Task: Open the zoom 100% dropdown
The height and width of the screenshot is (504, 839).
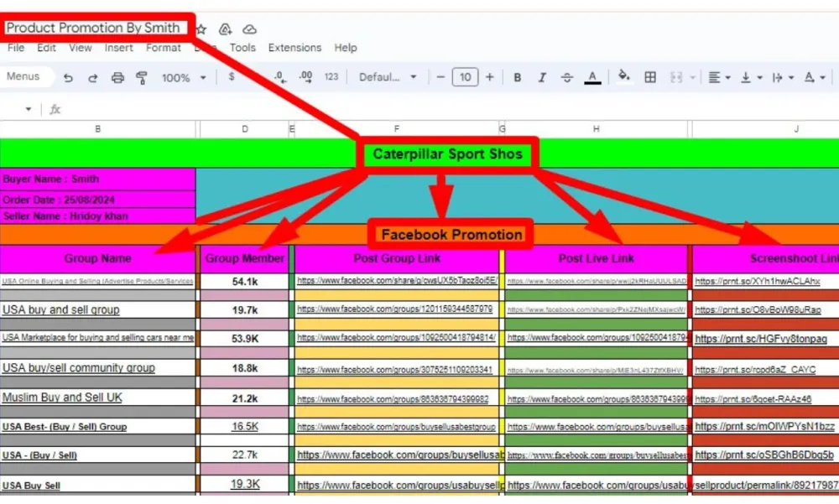Action: [184, 78]
